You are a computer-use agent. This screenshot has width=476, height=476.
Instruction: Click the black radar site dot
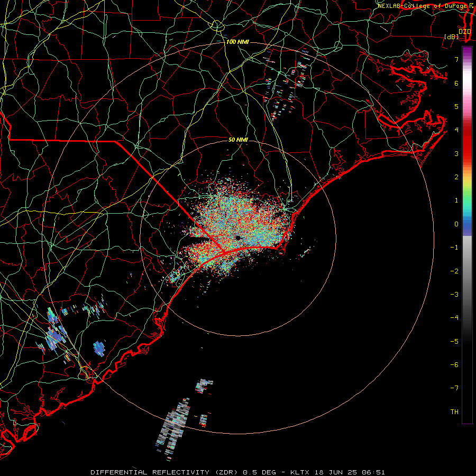pos(238,237)
